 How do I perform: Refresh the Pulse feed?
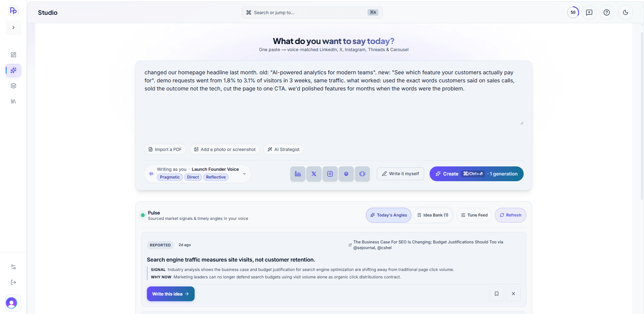click(510, 215)
